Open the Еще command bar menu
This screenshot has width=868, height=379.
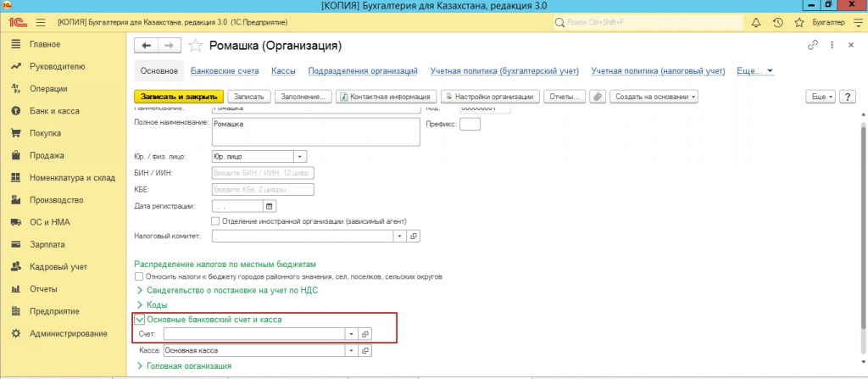(x=822, y=97)
